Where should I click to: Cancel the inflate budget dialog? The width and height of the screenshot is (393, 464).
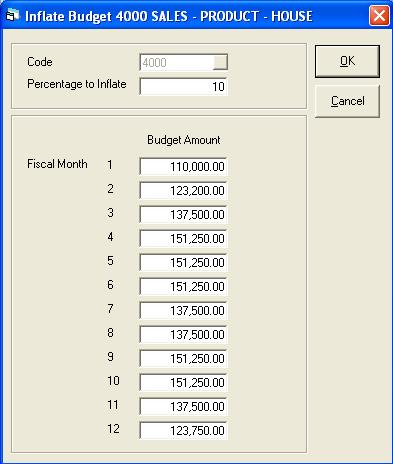coord(347,101)
